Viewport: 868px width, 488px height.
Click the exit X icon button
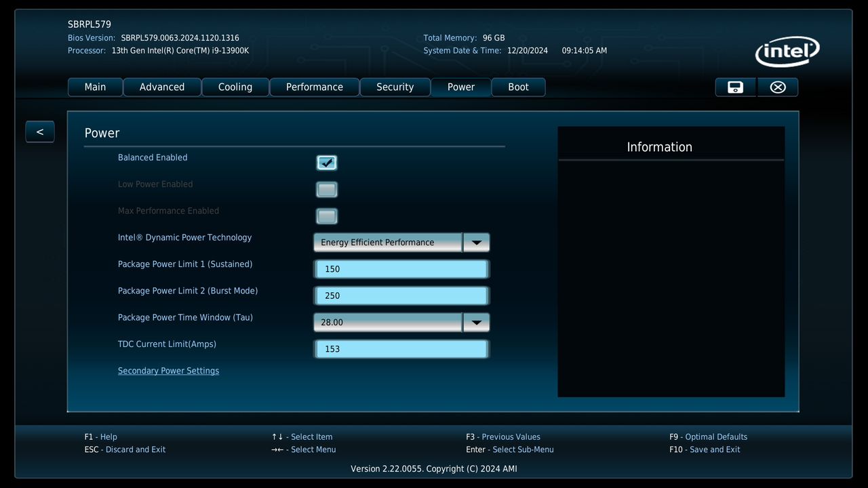click(x=778, y=87)
